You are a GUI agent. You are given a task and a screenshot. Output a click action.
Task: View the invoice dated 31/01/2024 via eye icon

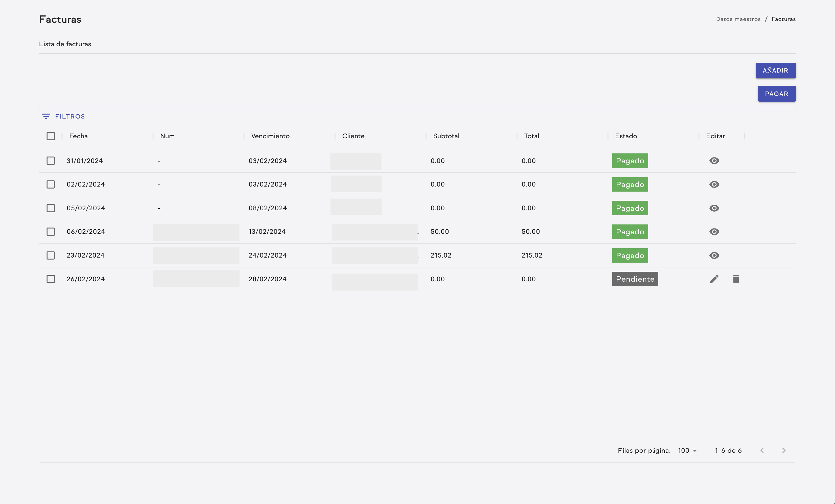coord(714,161)
